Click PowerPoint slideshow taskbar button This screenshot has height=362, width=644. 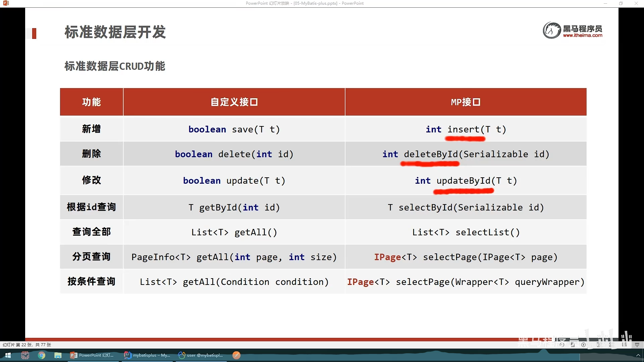(x=92, y=355)
